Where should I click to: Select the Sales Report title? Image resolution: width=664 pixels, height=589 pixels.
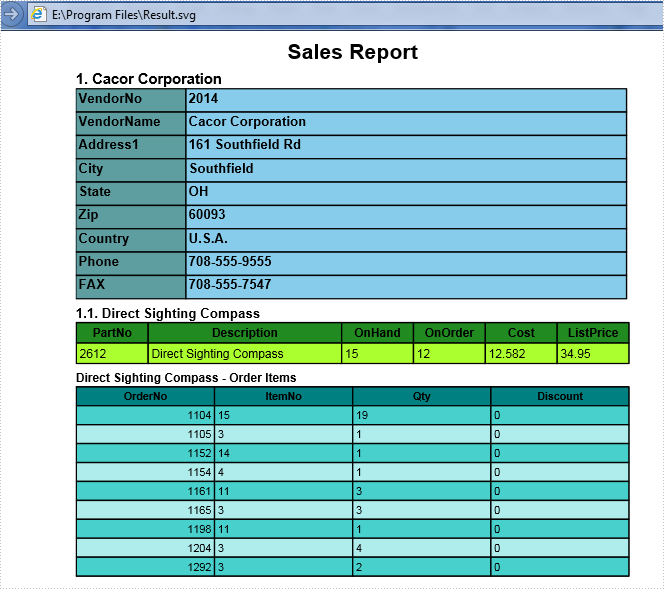352,52
